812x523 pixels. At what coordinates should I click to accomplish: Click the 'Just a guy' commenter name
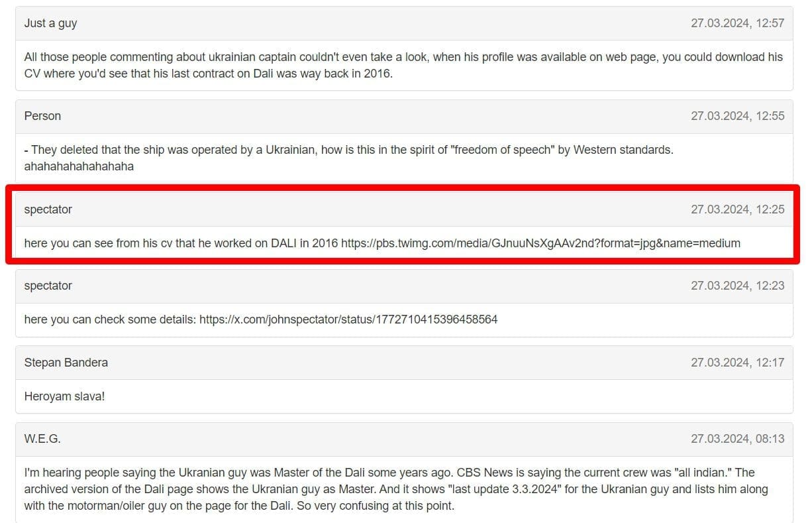pos(50,23)
